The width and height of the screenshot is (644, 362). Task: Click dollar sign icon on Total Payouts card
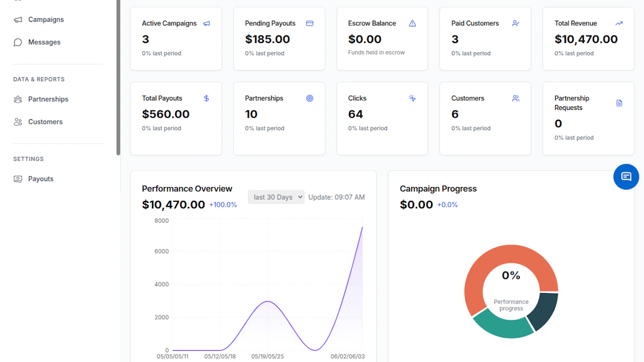click(206, 98)
